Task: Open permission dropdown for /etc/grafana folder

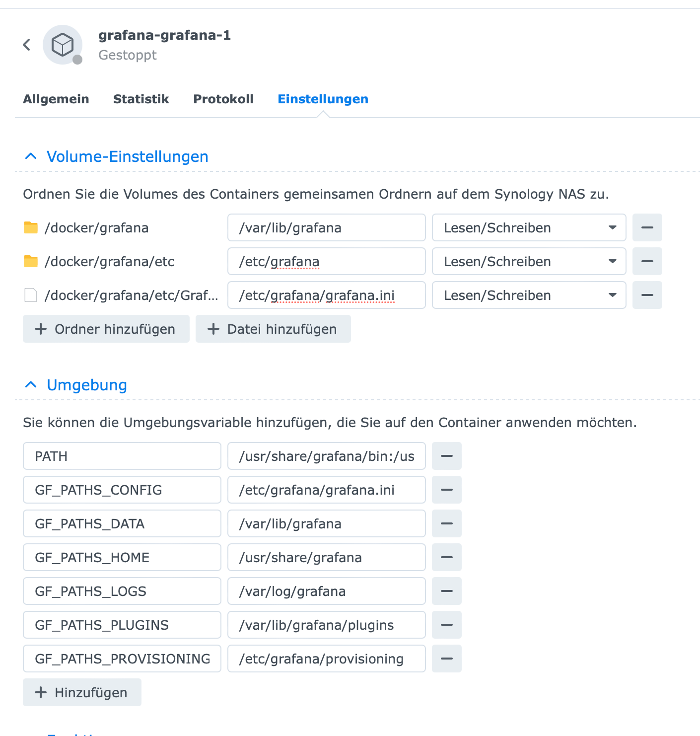Action: 529,261
